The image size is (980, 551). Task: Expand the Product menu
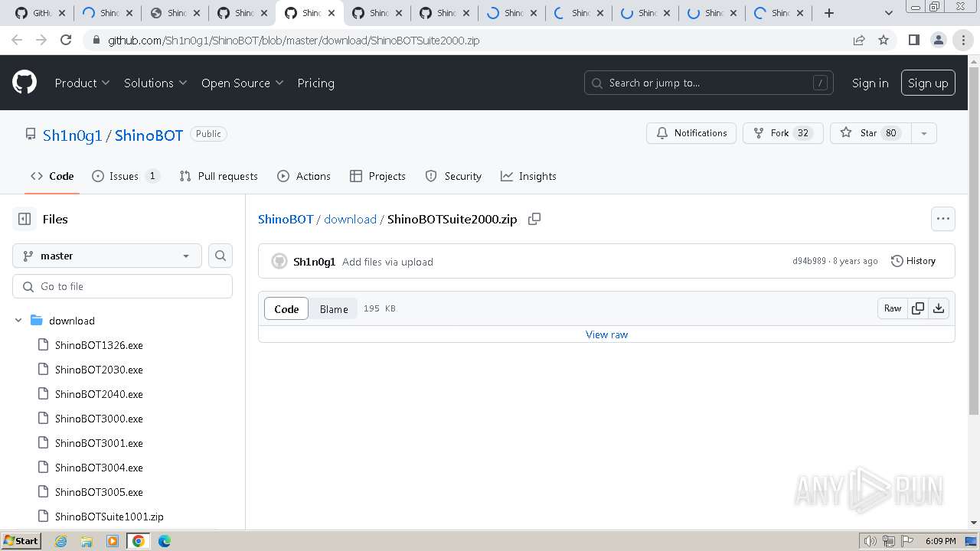pos(82,83)
